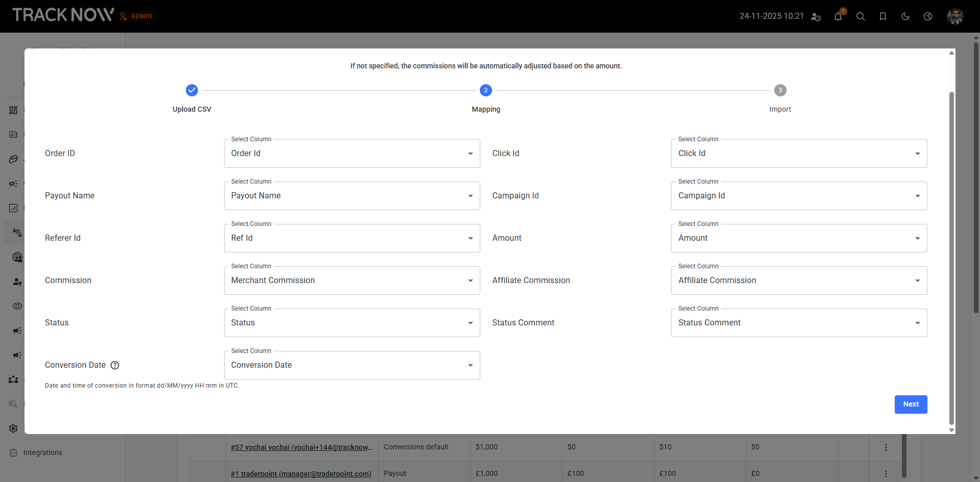Open the notifications bell
This screenshot has width=980, height=482.
tap(838, 17)
